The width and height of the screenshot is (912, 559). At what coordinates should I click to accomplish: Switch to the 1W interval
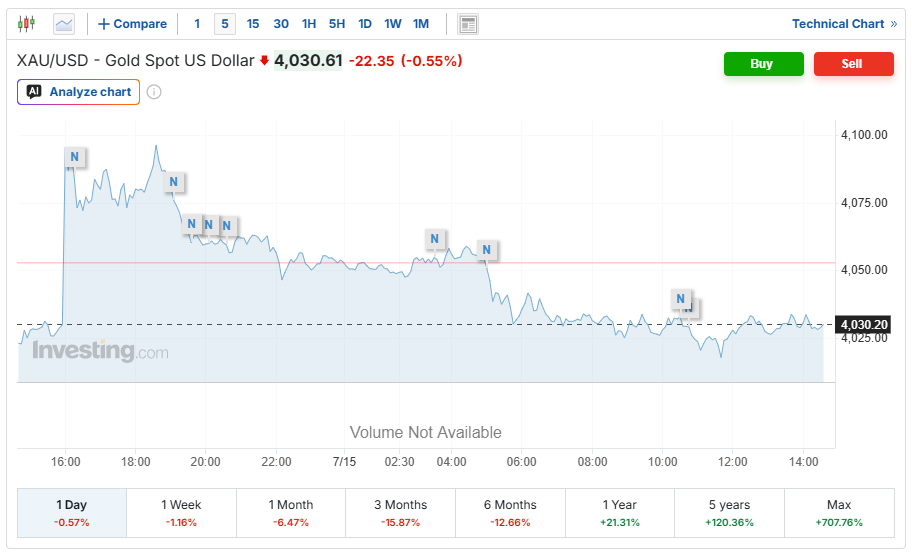pyautogui.click(x=393, y=24)
